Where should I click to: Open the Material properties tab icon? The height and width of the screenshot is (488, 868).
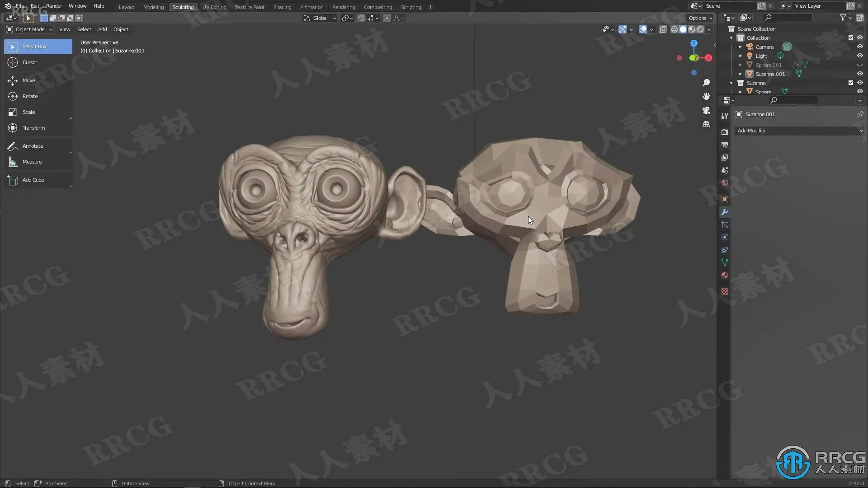(x=725, y=275)
